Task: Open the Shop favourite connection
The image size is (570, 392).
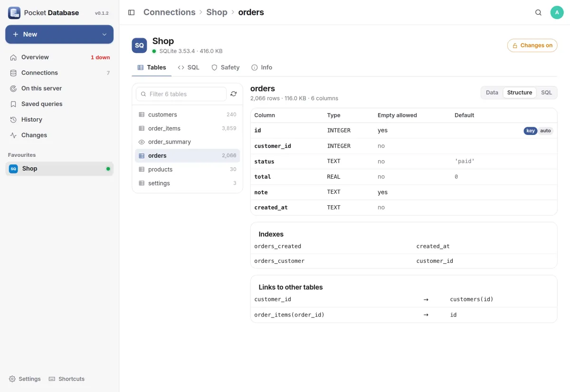Action: point(59,169)
